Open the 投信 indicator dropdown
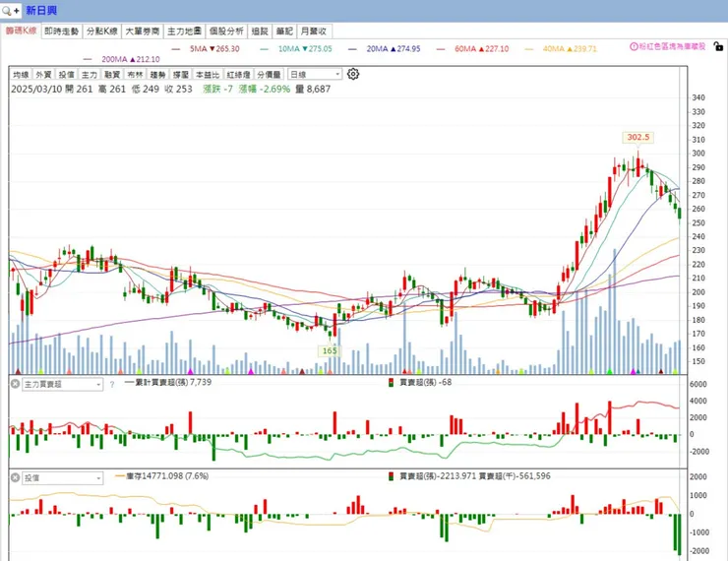 pos(62,478)
